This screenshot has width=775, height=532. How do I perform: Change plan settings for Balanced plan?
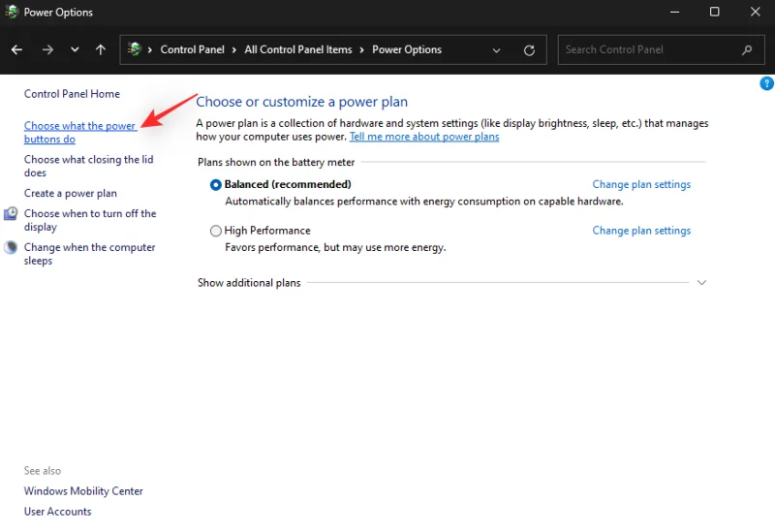641,184
